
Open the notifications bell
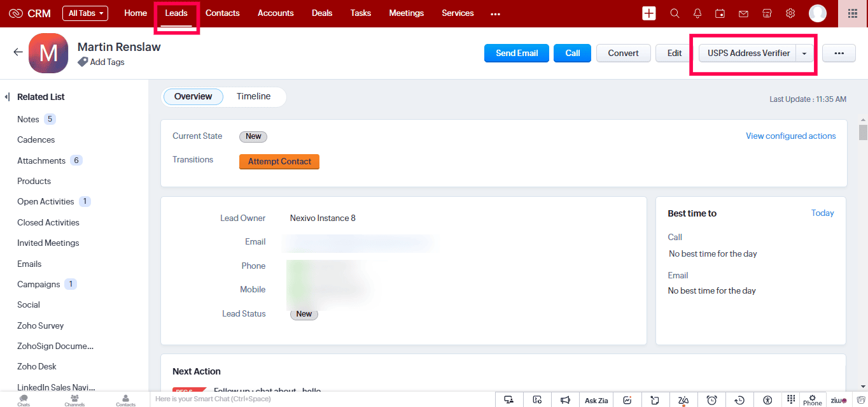(697, 13)
